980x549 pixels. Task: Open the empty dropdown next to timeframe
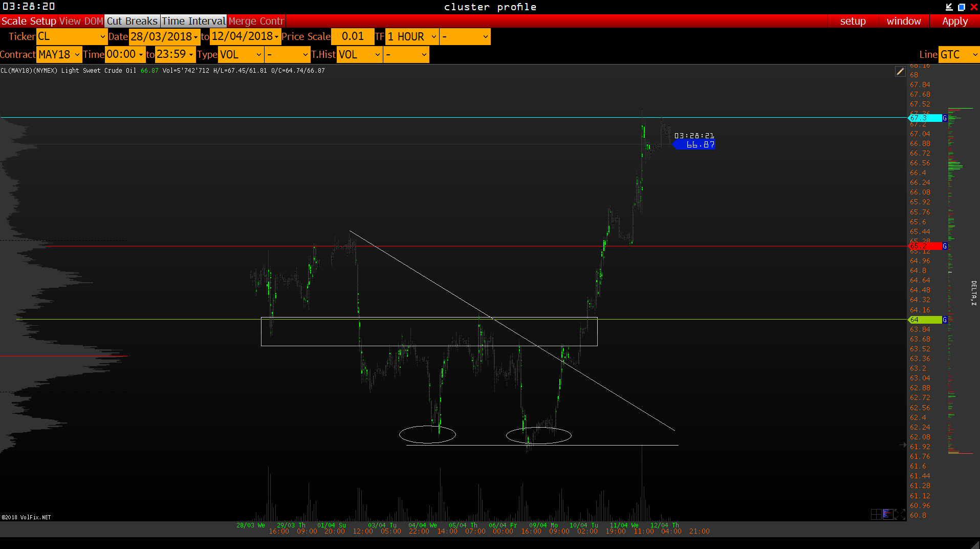click(465, 37)
